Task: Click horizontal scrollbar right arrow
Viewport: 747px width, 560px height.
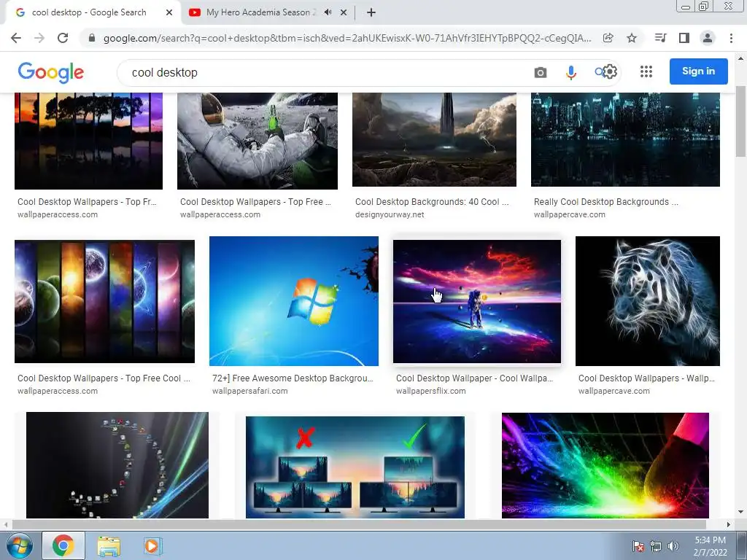Action: click(728, 524)
